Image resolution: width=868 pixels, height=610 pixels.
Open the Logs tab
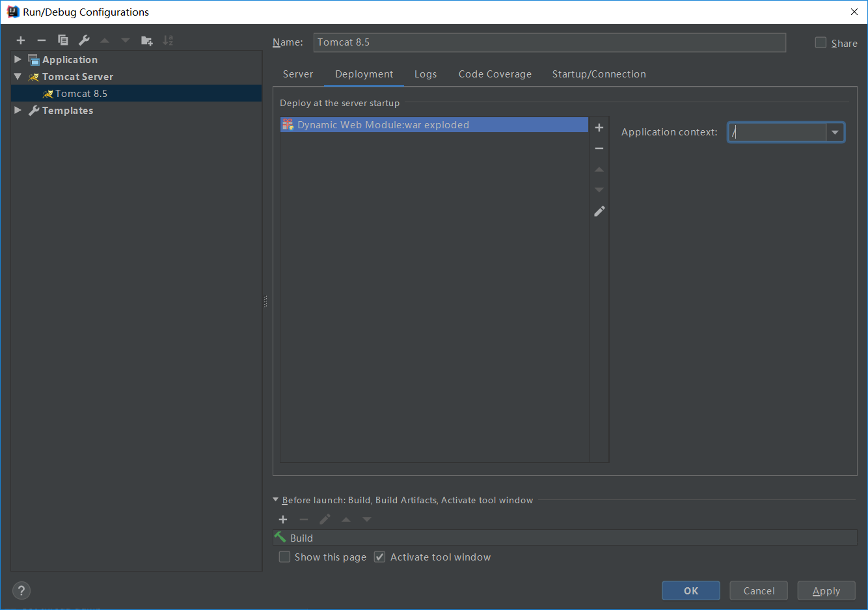click(426, 74)
